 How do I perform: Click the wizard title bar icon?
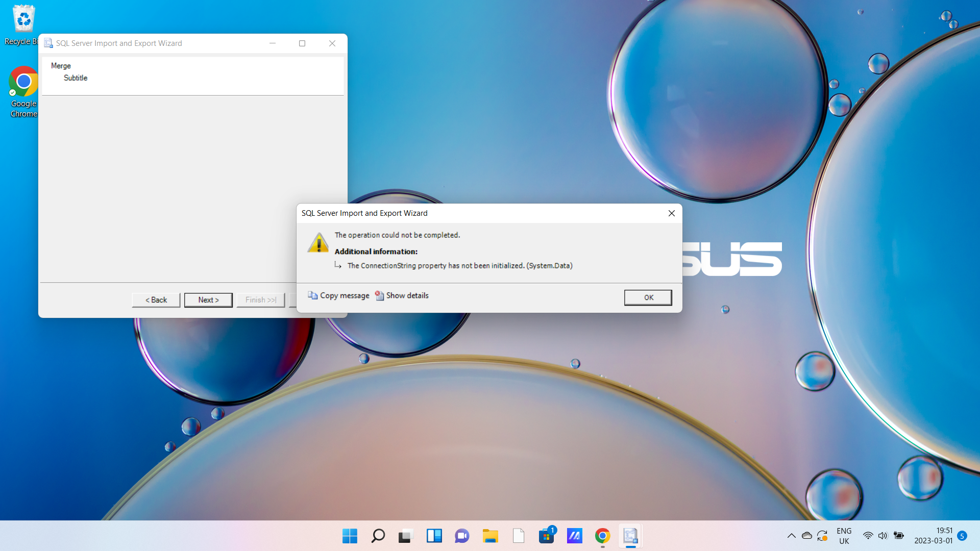[x=48, y=43]
